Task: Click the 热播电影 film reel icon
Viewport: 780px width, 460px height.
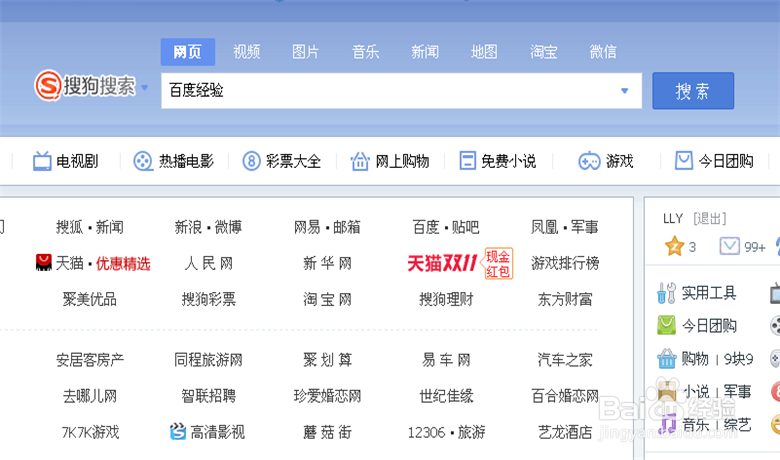Action: coord(143,161)
